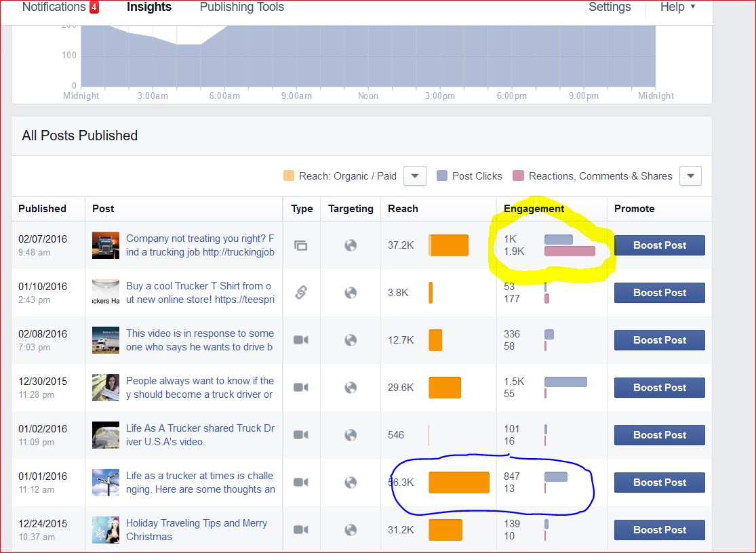756x553 pixels.
Task: Switch to the Insights tab
Action: (149, 7)
